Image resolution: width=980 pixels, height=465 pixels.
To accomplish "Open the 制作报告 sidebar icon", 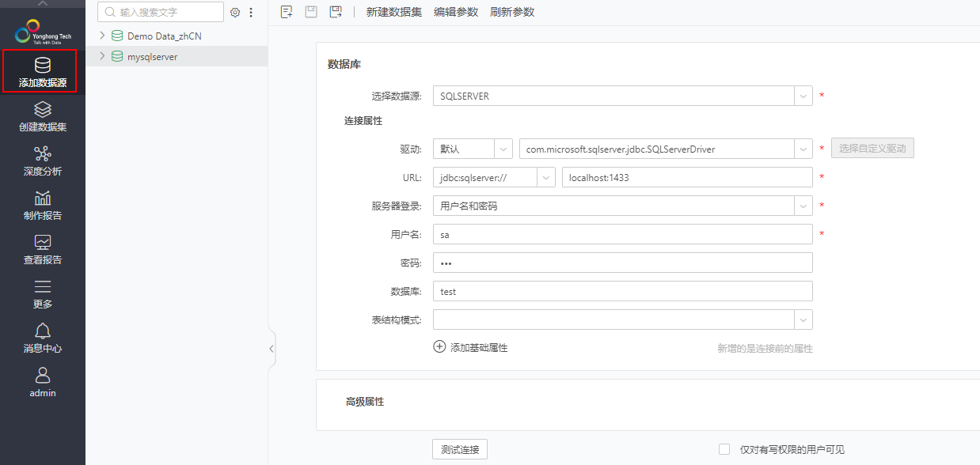I will [x=42, y=205].
